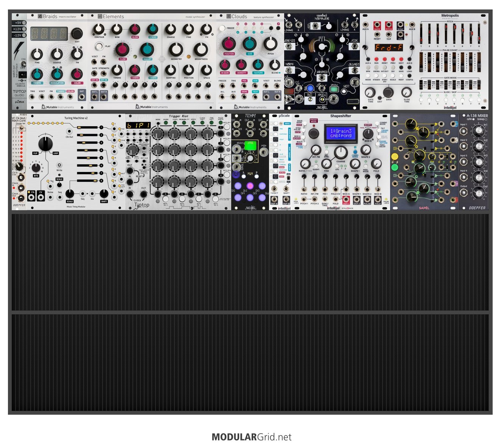Select the large MALLET knob on Elements
Screen dimensions: 504x445
click(x=147, y=50)
